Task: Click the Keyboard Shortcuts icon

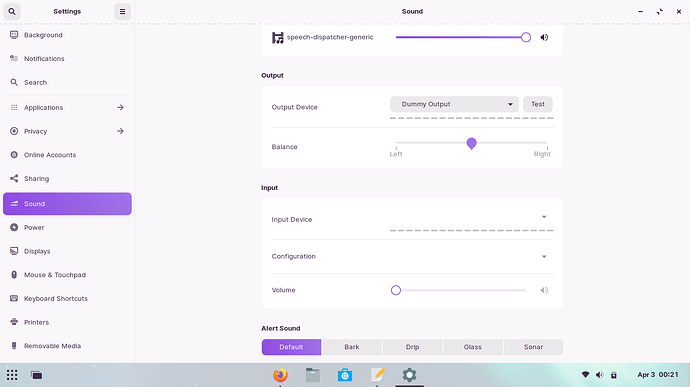Action: point(14,299)
